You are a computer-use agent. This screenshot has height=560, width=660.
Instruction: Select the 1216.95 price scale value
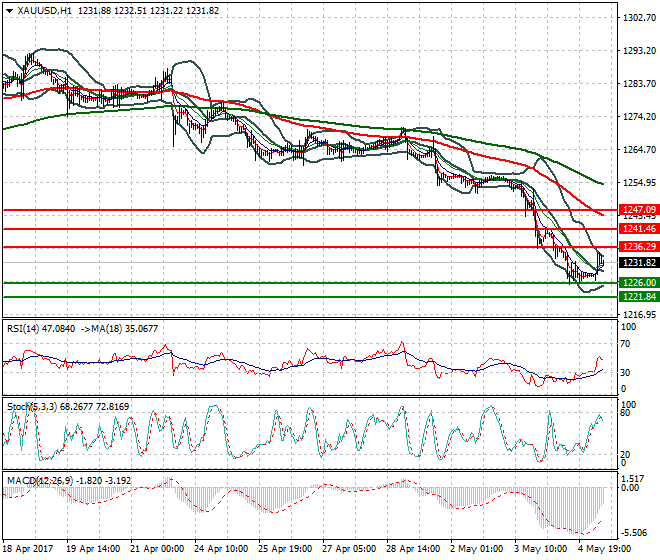[639, 315]
